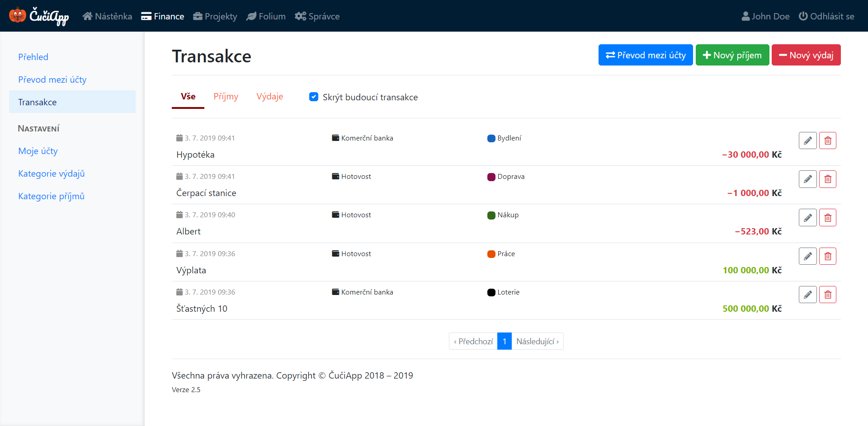868x426 pixels.
Task: Click the Čerpací stanice transaction name
Action: click(206, 193)
